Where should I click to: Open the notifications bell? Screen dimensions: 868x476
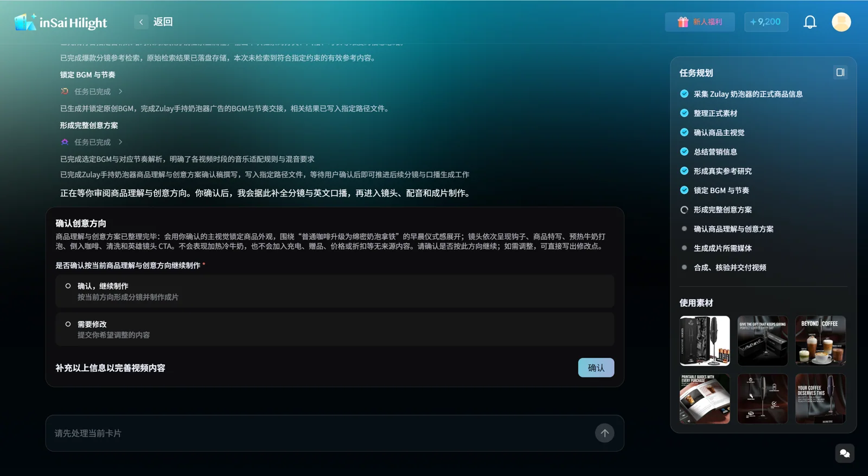pyautogui.click(x=810, y=22)
